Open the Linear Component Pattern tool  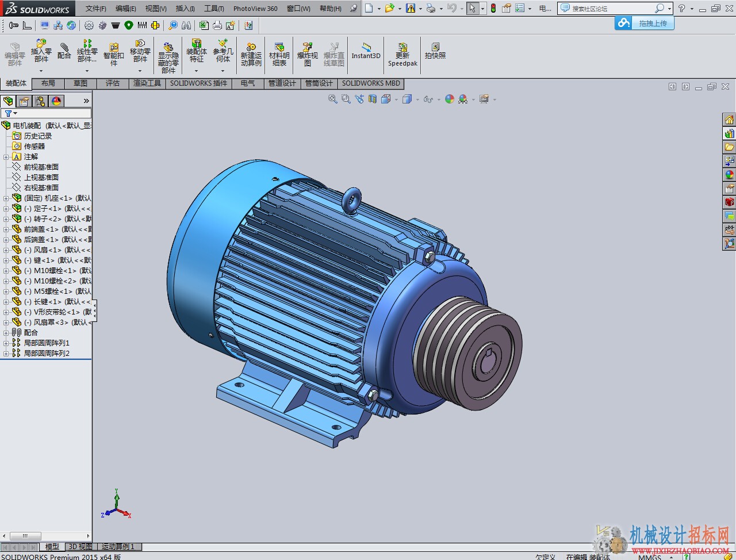click(87, 51)
